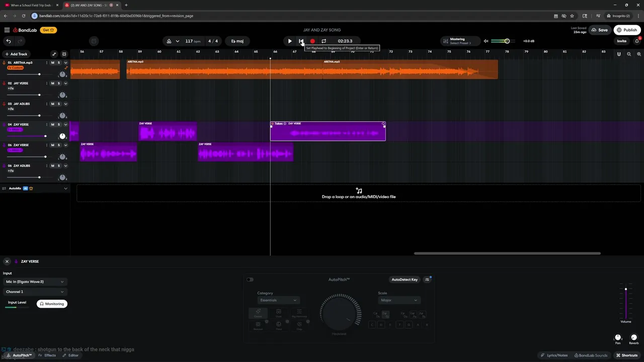Open the notifications bell
This screenshot has height=362, width=644.
(637, 41)
